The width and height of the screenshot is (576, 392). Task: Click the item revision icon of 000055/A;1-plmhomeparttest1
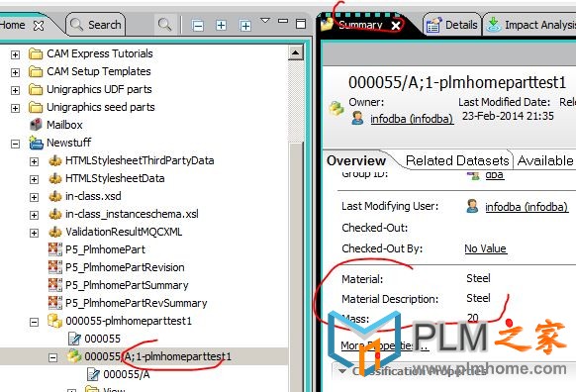(74, 356)
